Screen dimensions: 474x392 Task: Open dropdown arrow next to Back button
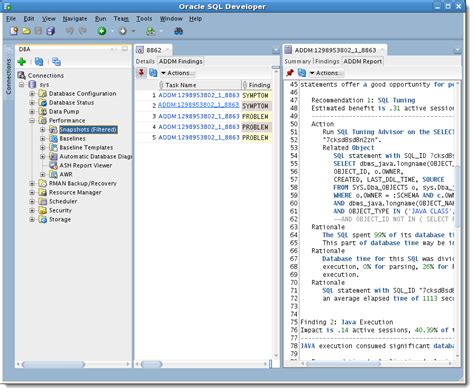click(x=112, y=31)
